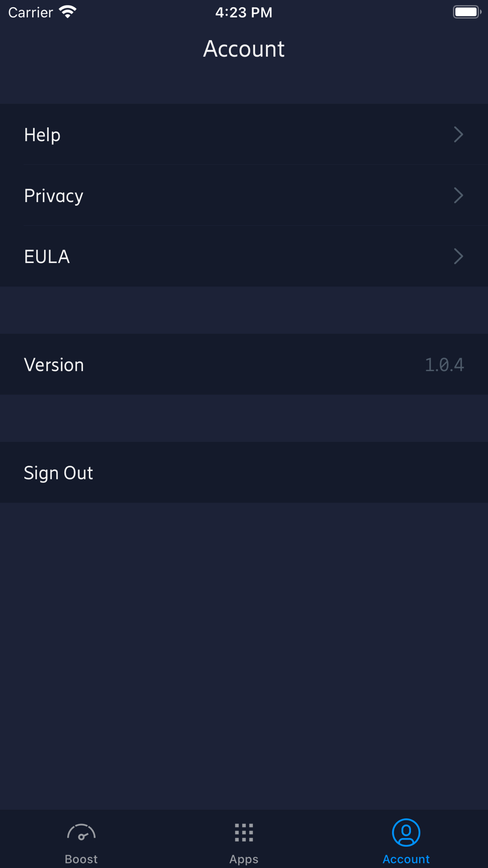The height and width of the screenshot is (868, 488).
Task: Tap the battery indicator icon
Action: (467, 12)
